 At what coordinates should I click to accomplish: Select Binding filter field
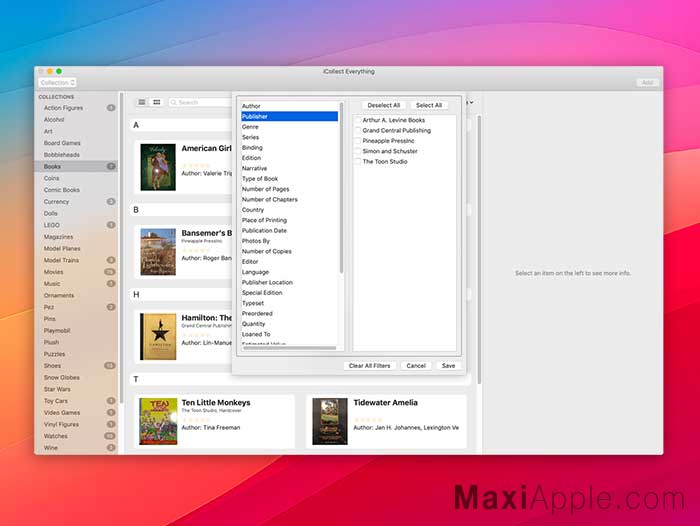[289, 147]
